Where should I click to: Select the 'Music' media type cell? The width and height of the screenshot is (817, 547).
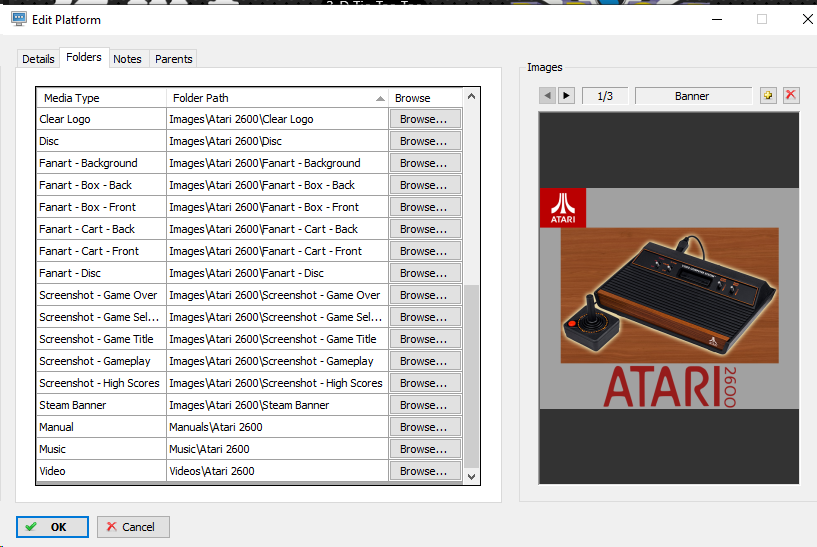coord(101,449)
